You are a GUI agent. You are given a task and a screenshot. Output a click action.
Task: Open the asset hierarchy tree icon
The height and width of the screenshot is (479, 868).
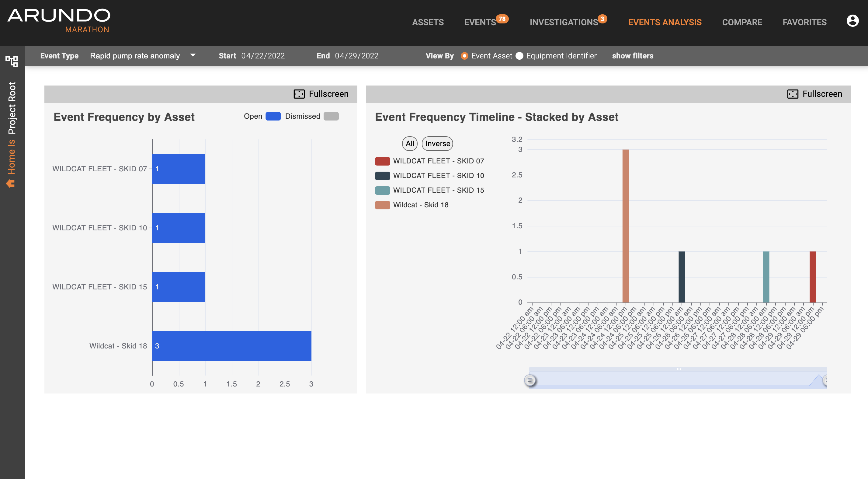pyautogui.click(x=12, y=61)
